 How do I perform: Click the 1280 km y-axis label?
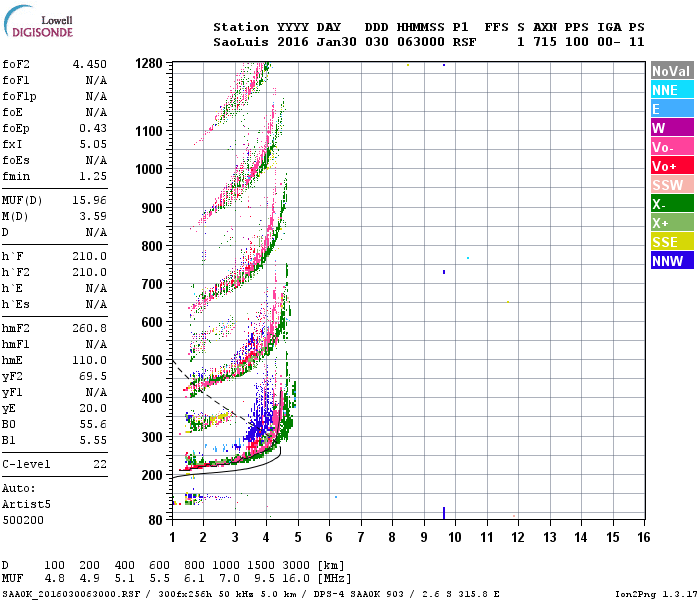(149, 63)
